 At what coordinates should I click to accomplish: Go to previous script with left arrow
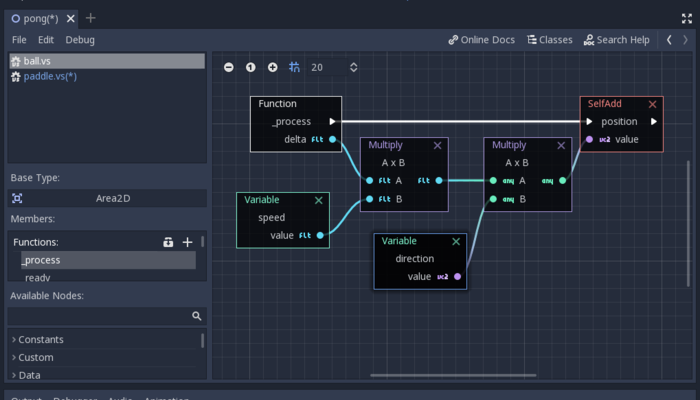pos(669,40)
